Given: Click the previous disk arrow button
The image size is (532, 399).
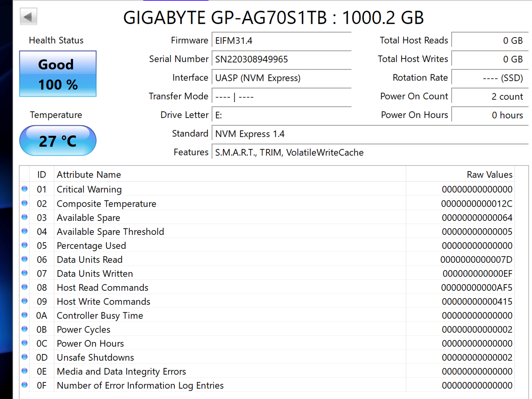Looking at the screenshot, I should pyautogui.click(x=28, y=17).
